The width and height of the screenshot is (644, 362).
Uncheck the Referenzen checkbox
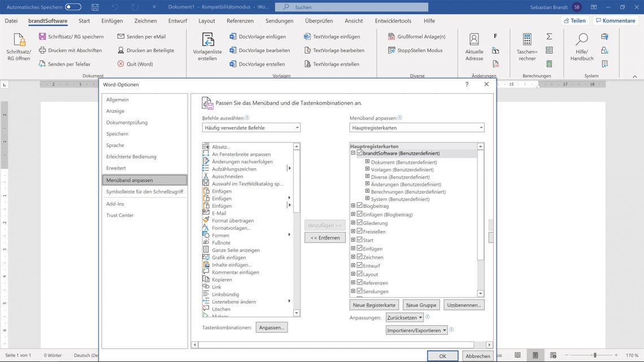(x=359, y=282)
